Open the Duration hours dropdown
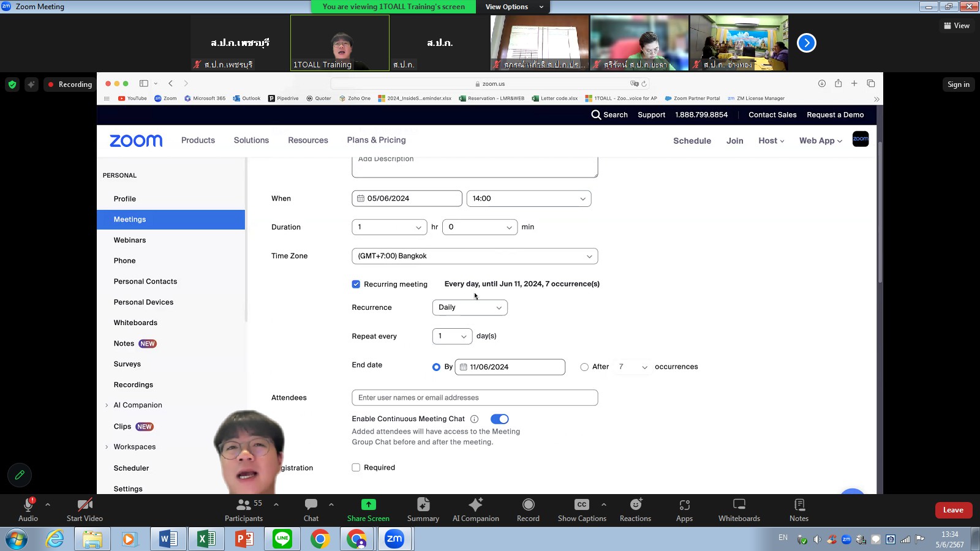The image size is (980, 551). 390,227
